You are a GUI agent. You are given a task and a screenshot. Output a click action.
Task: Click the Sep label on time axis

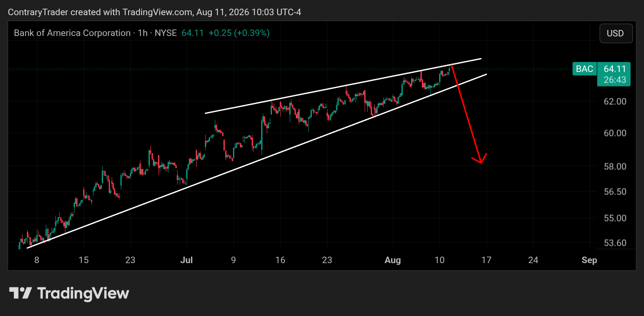tap(589, 260)
